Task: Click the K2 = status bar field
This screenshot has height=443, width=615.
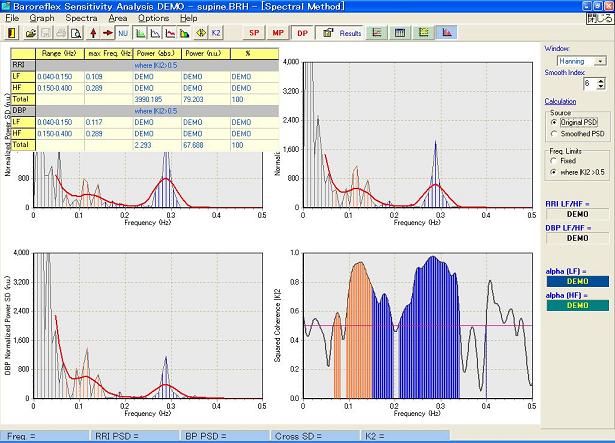Action: click(405, 436)
